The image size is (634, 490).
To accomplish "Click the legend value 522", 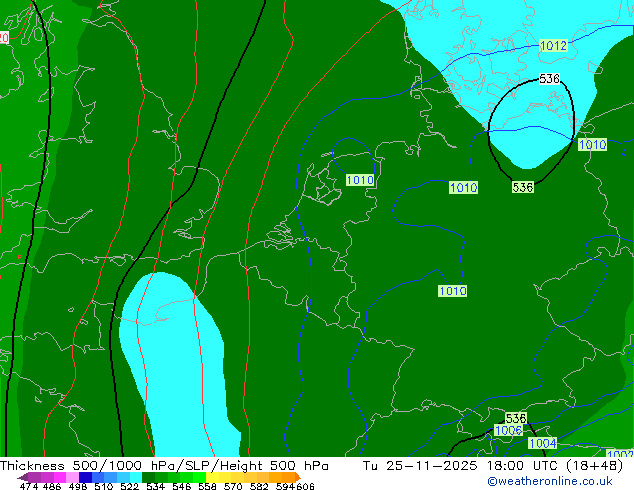I will 130,486.
